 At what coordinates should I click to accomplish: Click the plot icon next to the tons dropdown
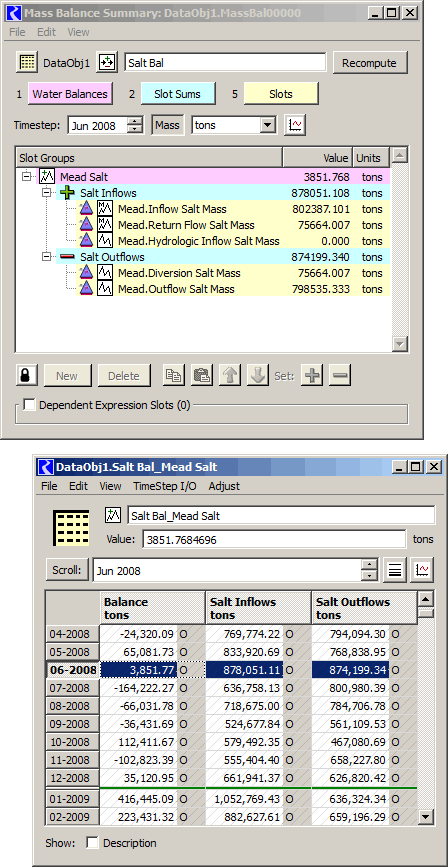pos(295,125)
